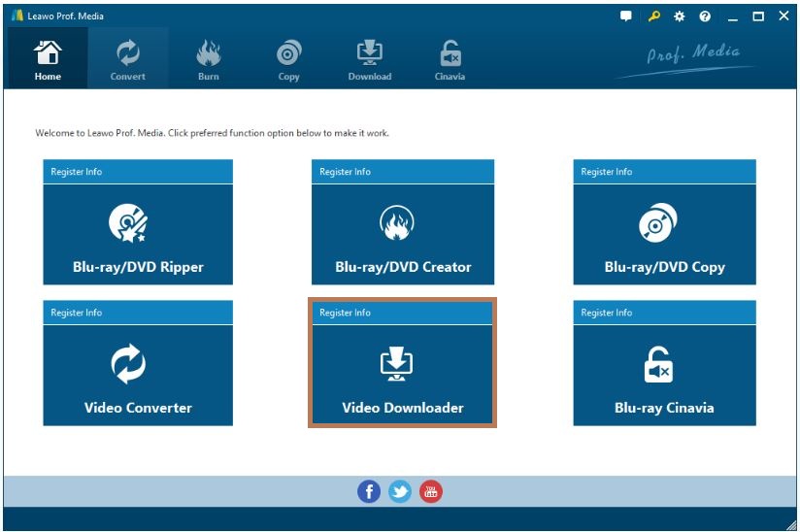Switch to the Convert tab
The width and height of the screenshot is (800, 532).
[x=127, y=58]
